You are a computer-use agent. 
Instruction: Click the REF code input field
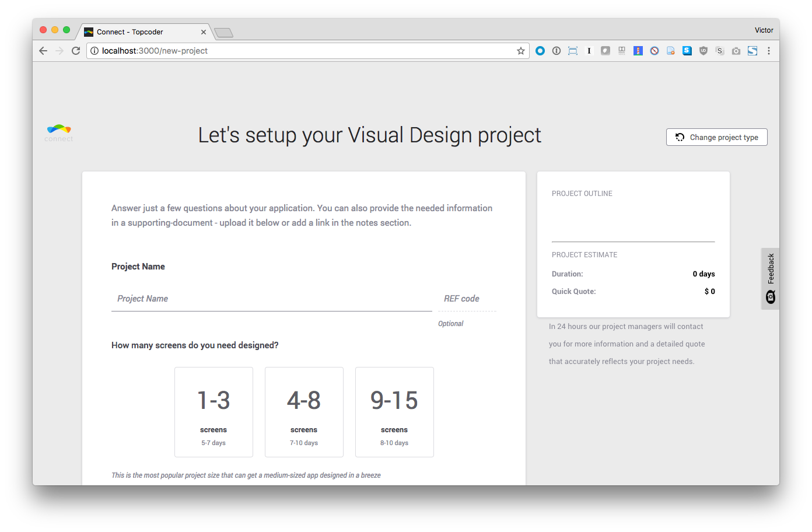click(467, 299)
